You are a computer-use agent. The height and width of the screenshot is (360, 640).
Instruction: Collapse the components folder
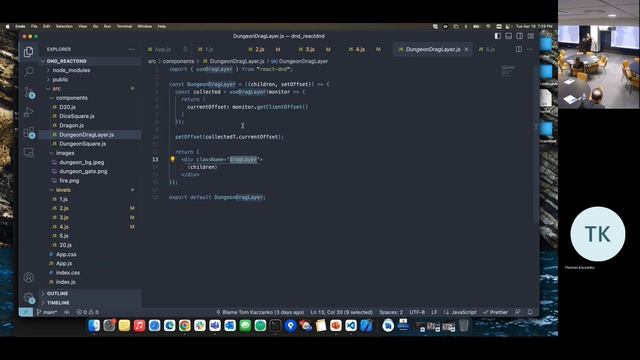pos(91,98)
